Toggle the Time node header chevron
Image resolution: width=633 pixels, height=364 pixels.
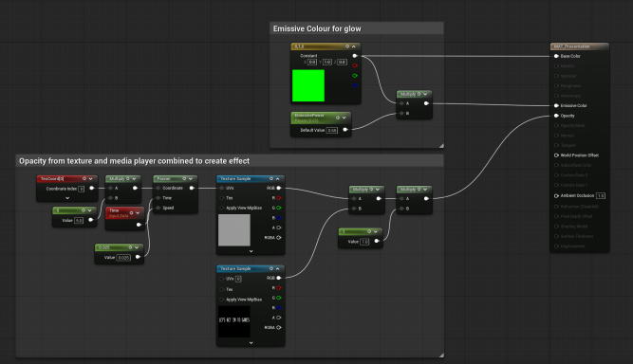click(138, 213)
